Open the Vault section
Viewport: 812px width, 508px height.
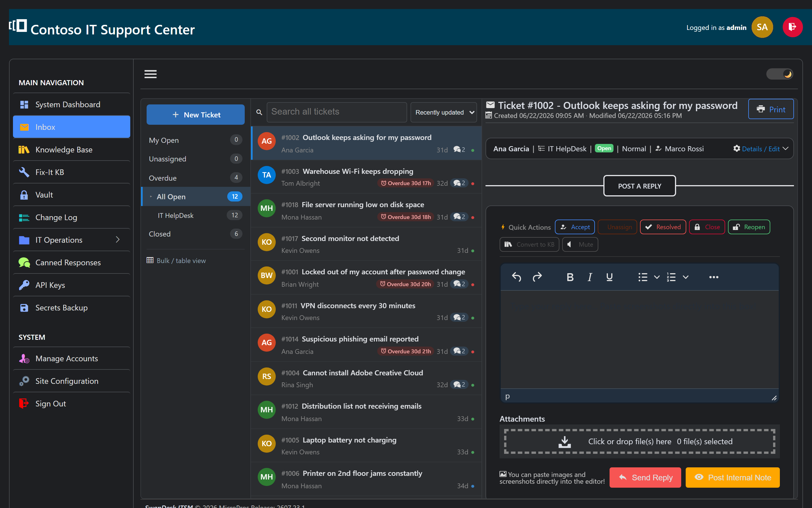(x=71, y=195)
